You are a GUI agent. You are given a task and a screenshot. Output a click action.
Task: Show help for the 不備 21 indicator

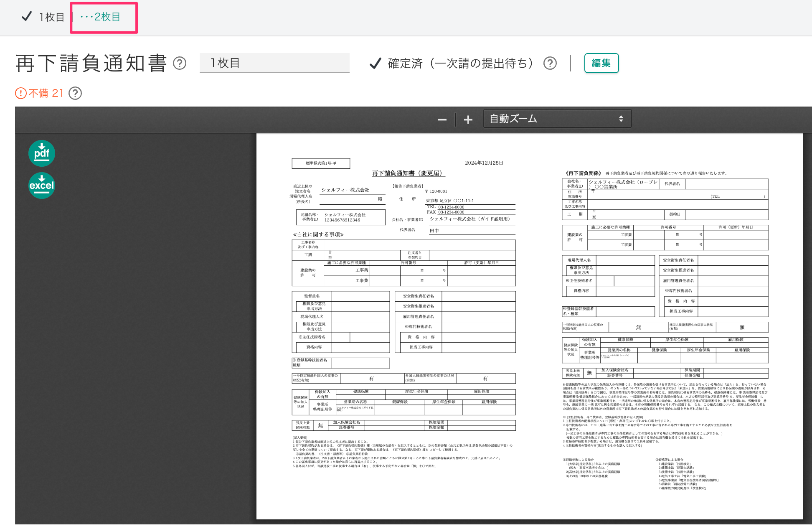(x=76, y=93)
